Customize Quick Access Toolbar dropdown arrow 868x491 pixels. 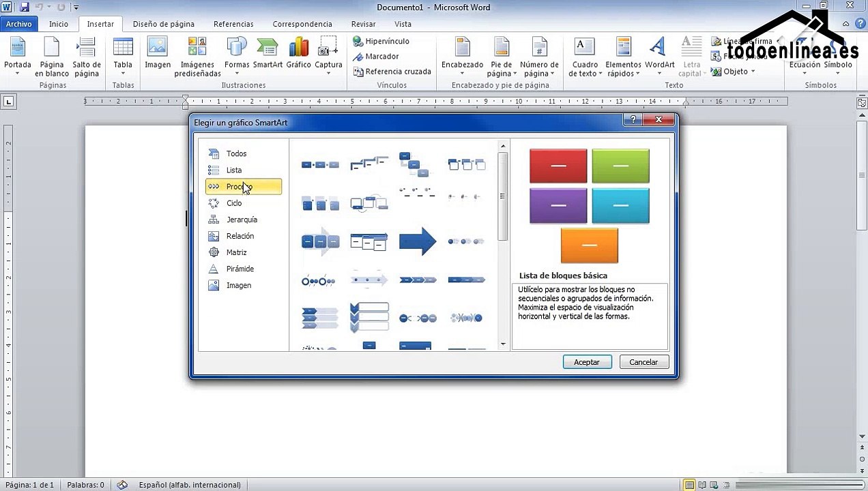coord(75,8)
